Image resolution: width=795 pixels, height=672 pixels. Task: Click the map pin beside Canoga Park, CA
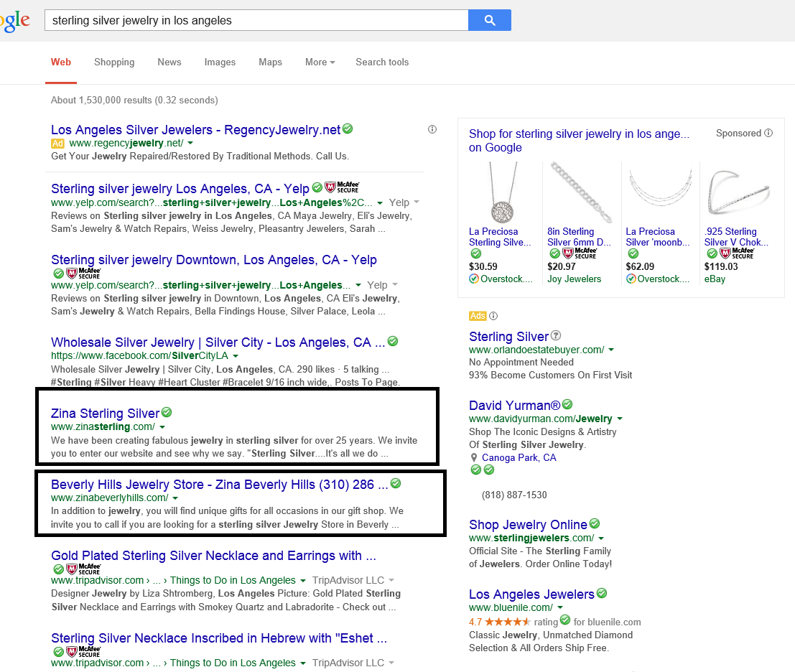pos(474,457)
